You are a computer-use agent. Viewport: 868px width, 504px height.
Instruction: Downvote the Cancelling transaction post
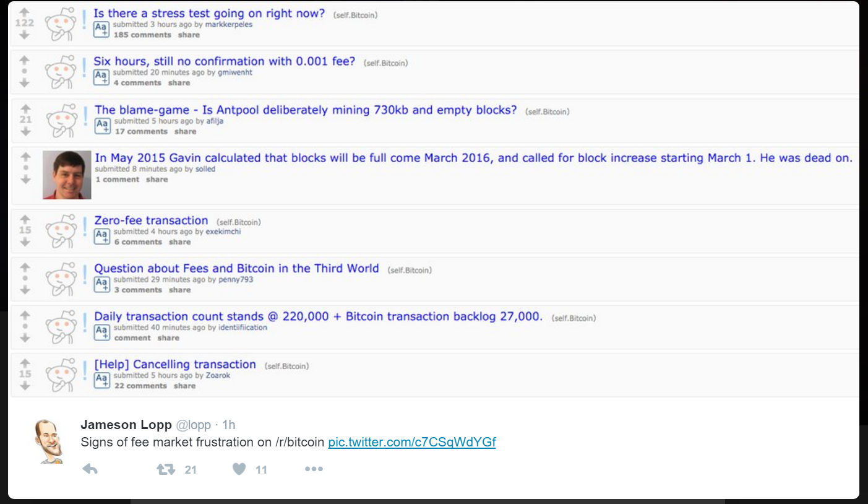(25, 386)
